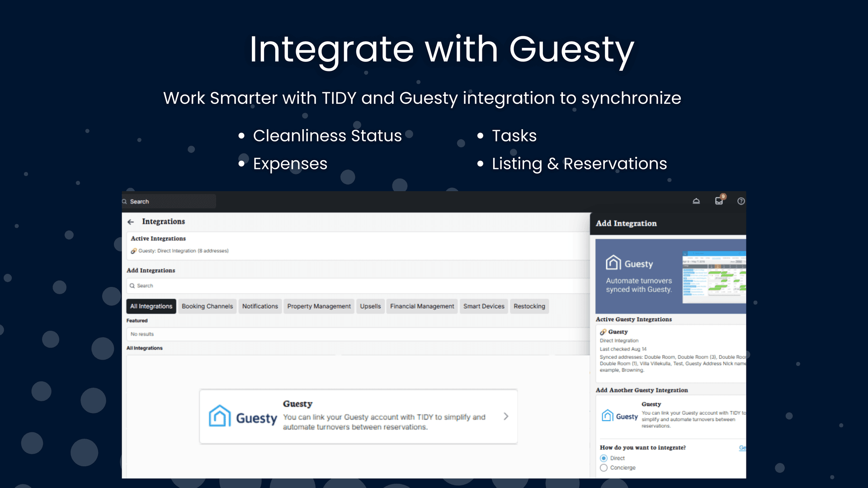Image resolution: width=868 pixels, height=488 pixels.
Task: Open the concierge bell icon in the top bar
Action: point(696,201)
